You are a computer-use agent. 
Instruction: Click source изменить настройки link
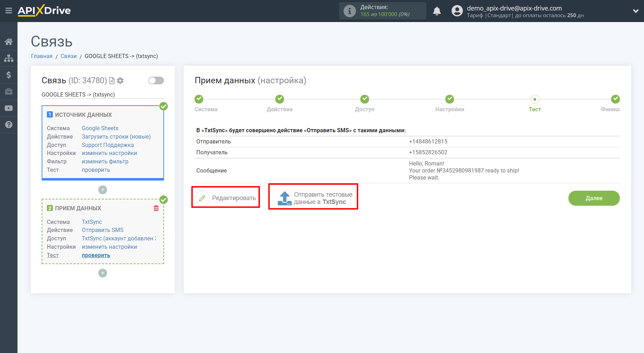(109, 153)
